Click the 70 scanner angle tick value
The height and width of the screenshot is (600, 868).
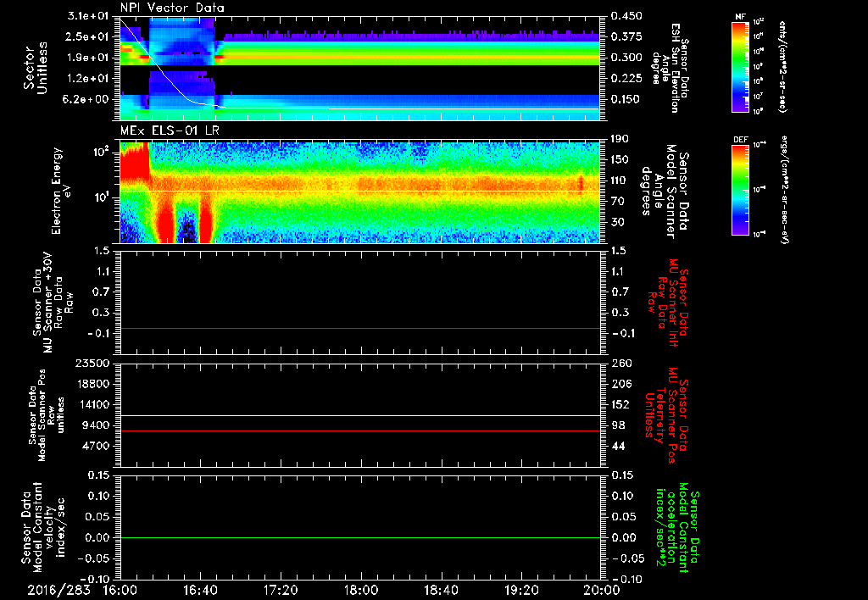(617, 202)
